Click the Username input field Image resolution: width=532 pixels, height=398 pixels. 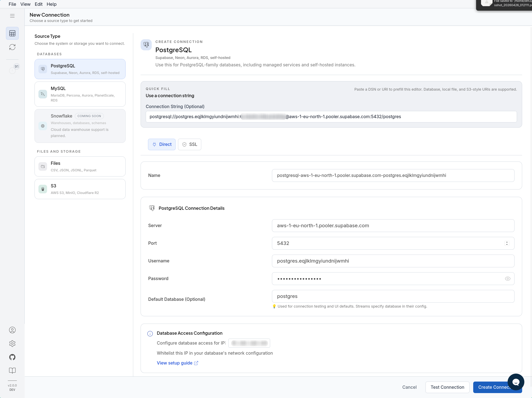[x=393, y=261]
